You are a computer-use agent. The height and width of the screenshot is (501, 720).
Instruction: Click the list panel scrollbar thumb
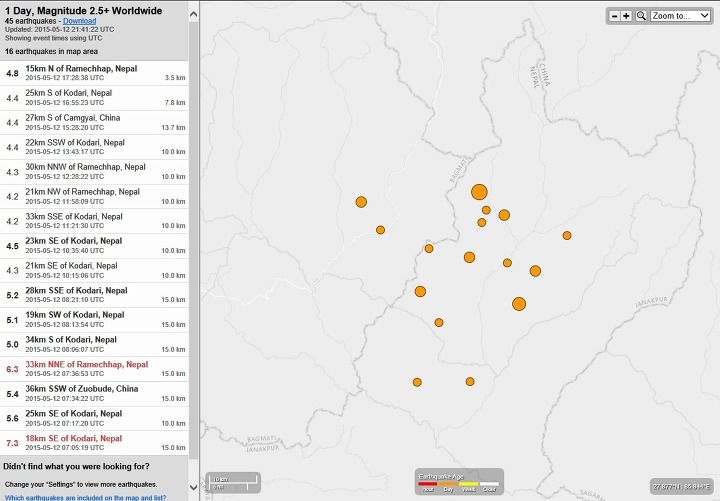pos(193,239)
